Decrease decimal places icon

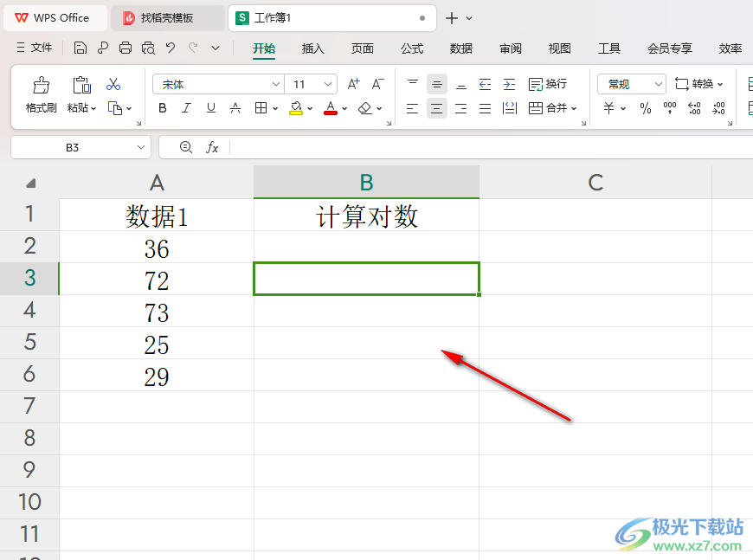(x=718, y=108)
